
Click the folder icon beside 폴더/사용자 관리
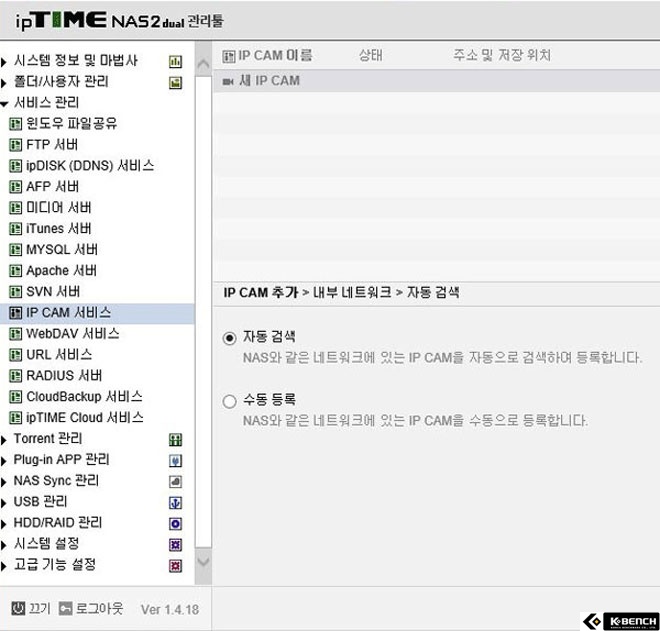pos(176,83)
